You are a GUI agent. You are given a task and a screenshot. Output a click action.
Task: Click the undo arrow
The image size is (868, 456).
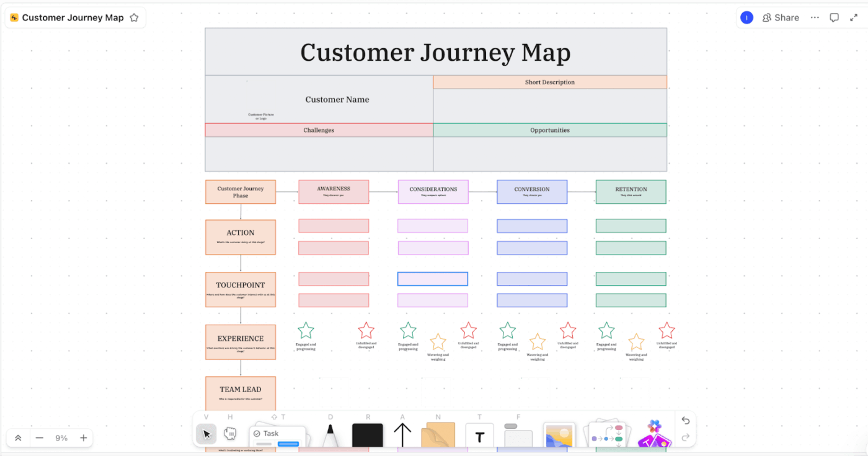pyautogui.click(x=685, y=421)
